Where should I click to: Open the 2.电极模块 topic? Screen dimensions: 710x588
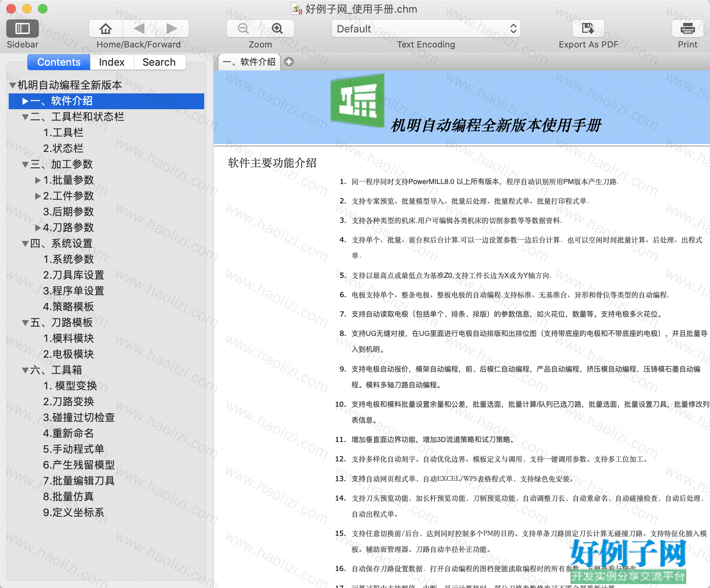(68, 354)
